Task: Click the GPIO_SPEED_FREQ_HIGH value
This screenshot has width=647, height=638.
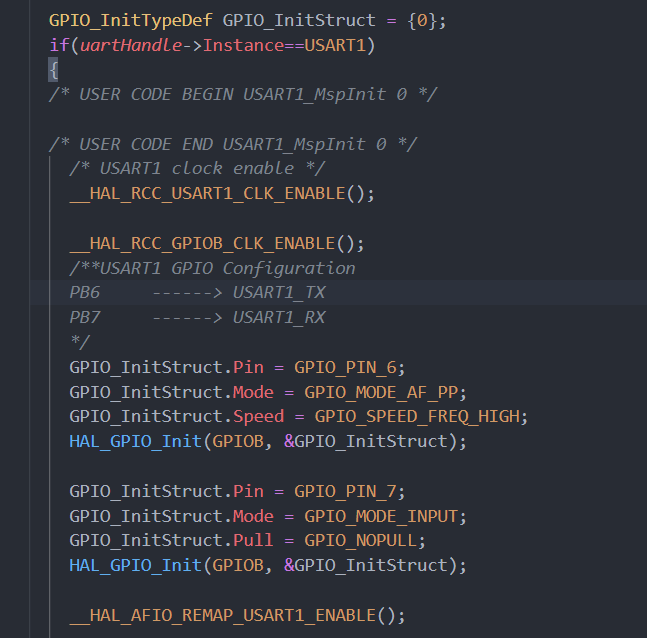Action: [x=417, y=416]
